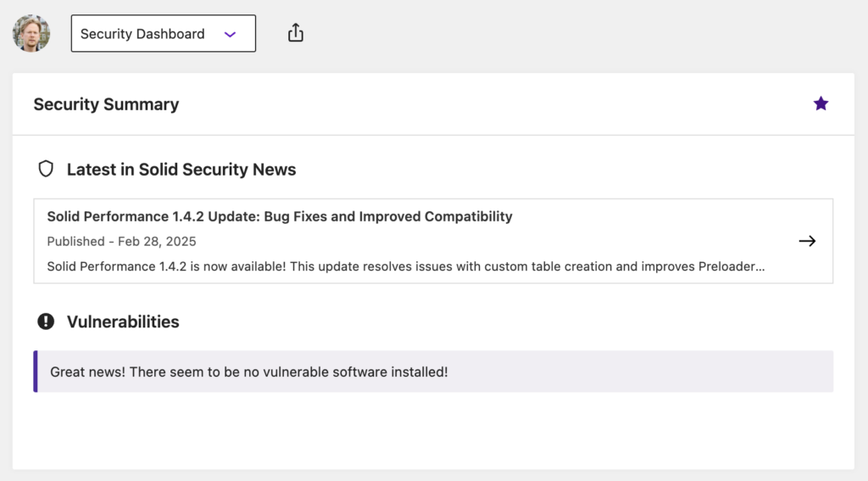Expand the purple chevron in dashboard selector
This screenshot has height=481, width=868.
click(230, 34)
